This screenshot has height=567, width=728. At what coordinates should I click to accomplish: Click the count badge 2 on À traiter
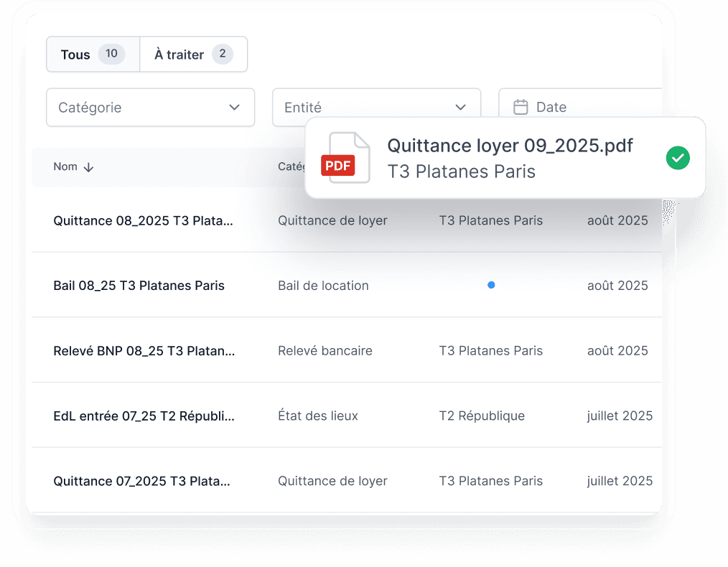[x=223, y=54]
